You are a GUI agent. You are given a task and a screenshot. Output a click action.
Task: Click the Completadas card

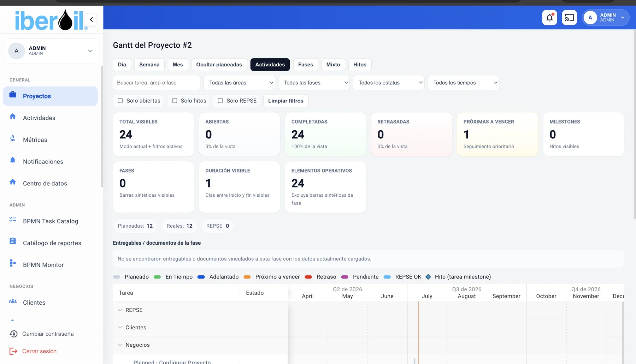325,134
